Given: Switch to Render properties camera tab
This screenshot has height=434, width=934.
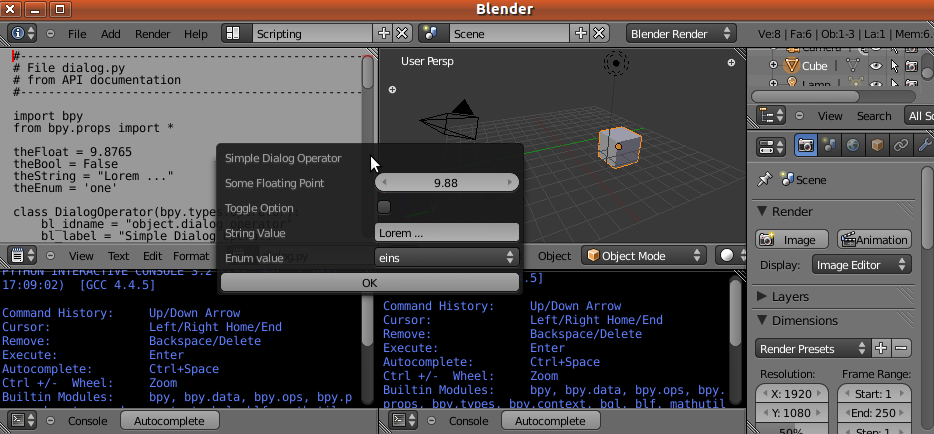Looking at the screenshot, I should (805, 146).
